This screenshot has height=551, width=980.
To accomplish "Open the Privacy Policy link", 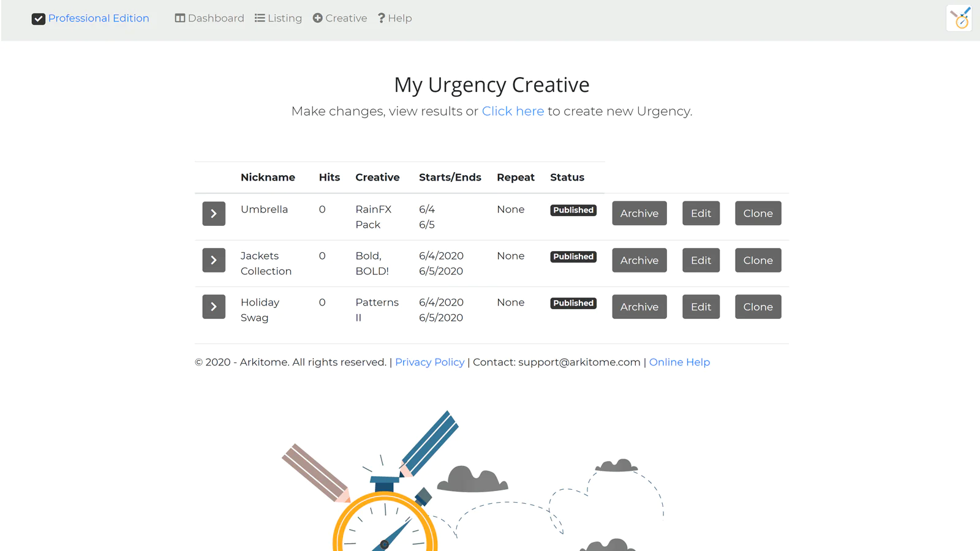I will pos(430,362).
